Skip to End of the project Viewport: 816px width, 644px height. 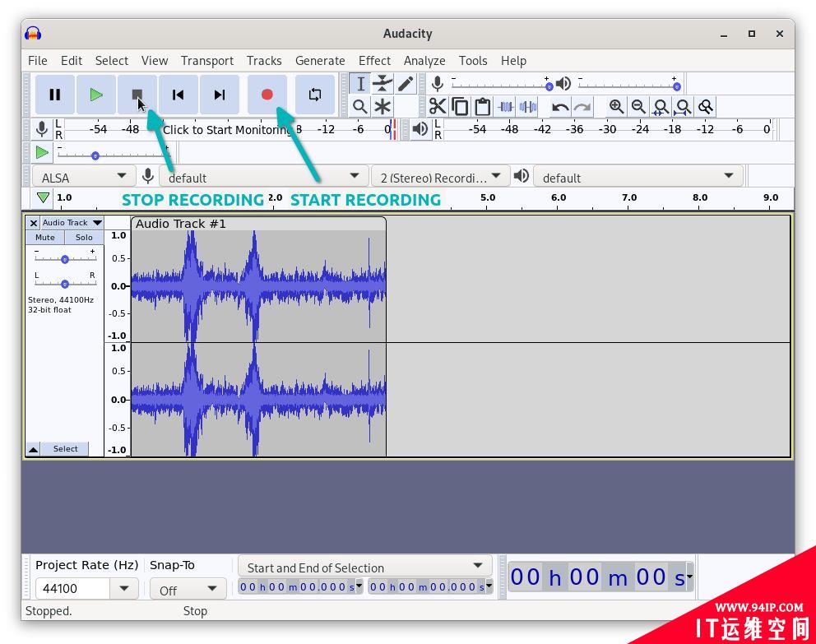click(220, 95)
